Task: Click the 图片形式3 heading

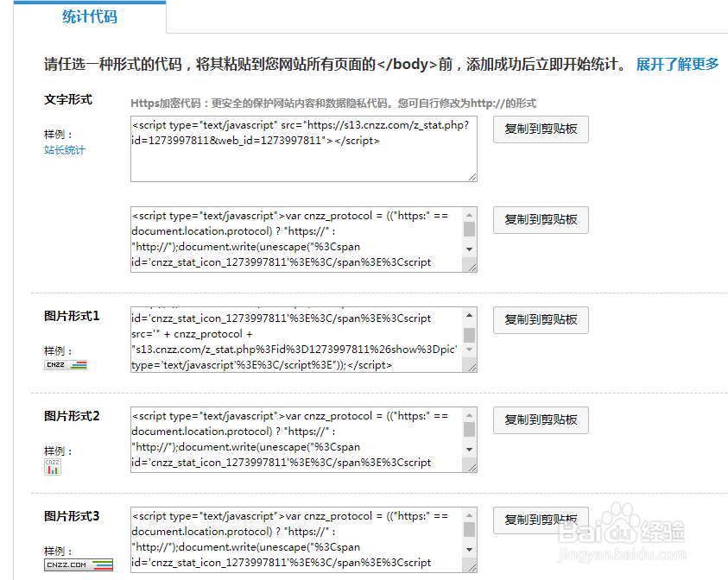Action: pos(72,516)
